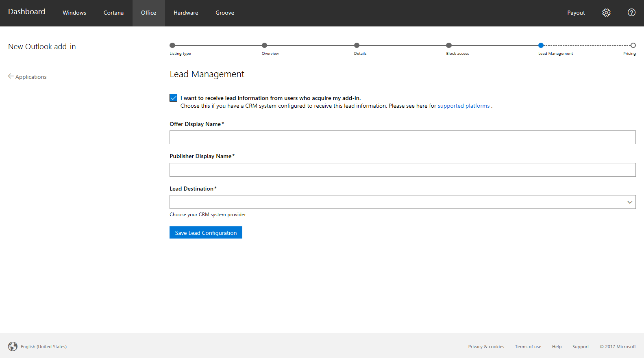
Task: Select the Details step marker
Action: [x=357, y=46]
